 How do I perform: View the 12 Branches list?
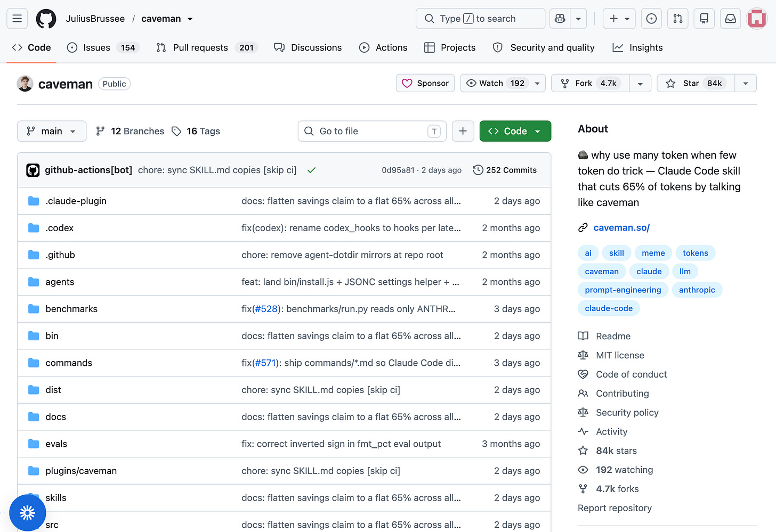tap(130, 131)
